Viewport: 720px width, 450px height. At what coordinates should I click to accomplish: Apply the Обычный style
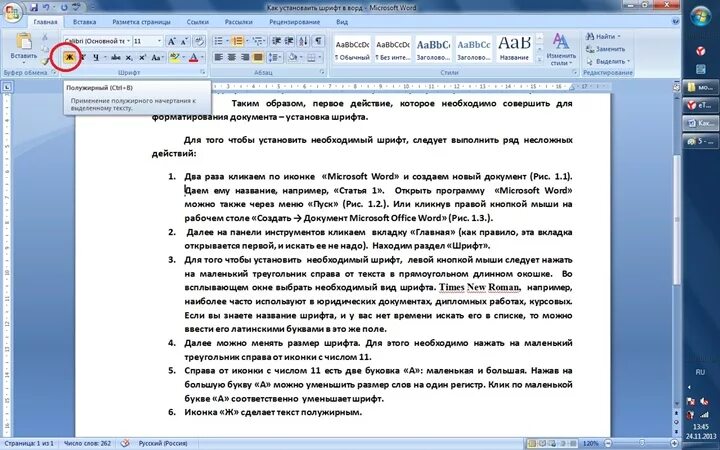[352, 49]
